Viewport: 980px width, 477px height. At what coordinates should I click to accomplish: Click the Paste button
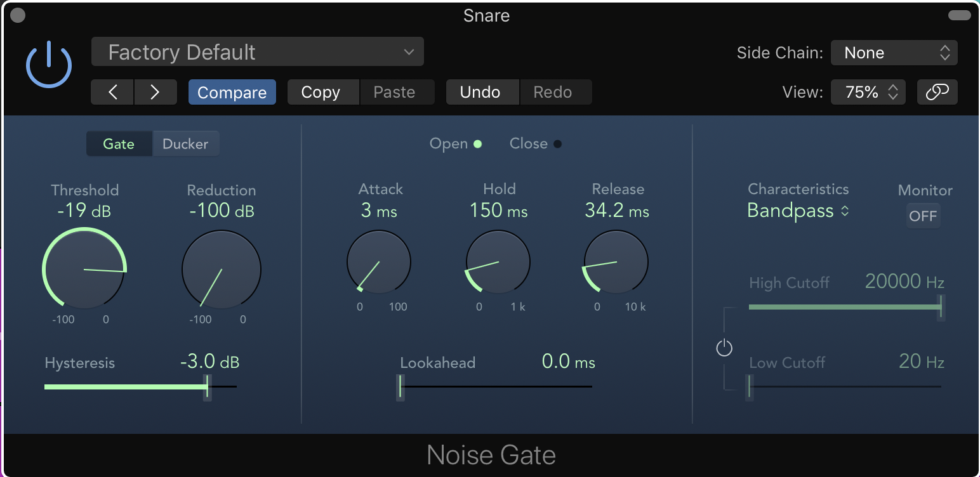tap(397, 92)
